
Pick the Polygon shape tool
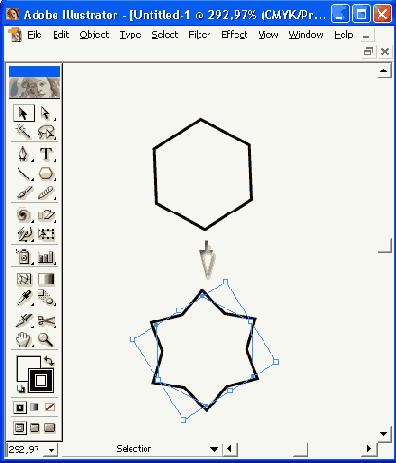click(x=46, y=174)
